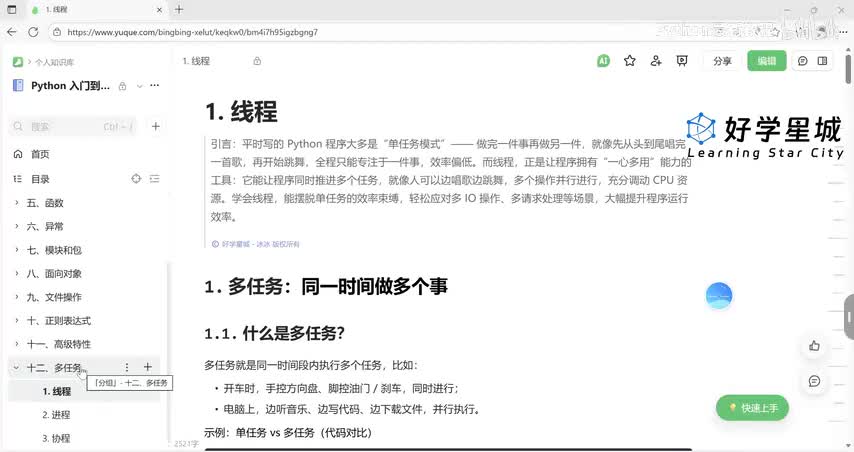The height and width of the screenshot is (452, 854).
Task: Click the collapse-all list icon in 目录 row
Action: tap(155, 179)
